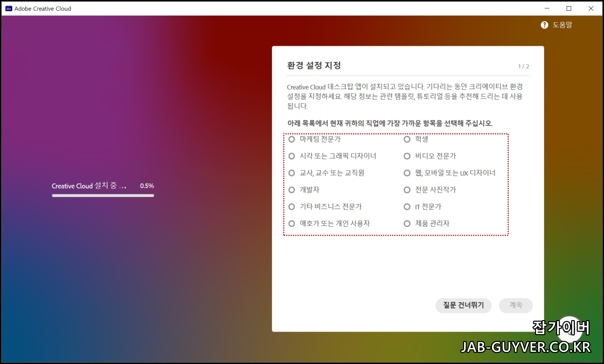Select the 마케팅 전문가 radio option
The height and width of the screenshot is (364, 604).
[x=292, y=139]
